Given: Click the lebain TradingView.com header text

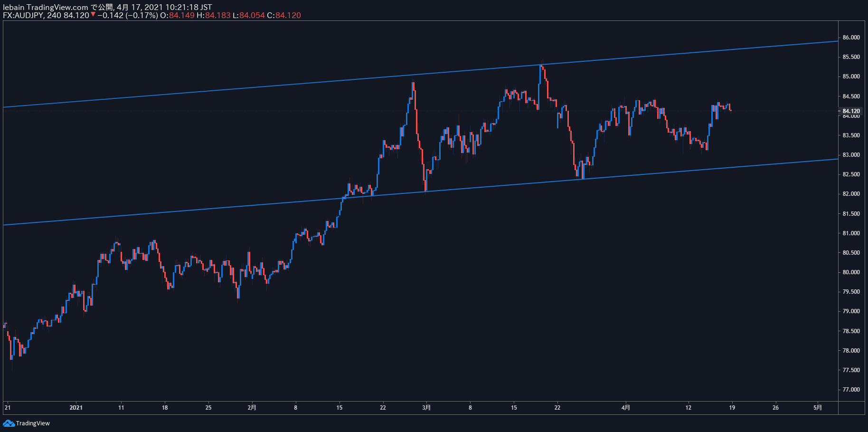Looking at the screenshot, I should tap(46, 7).
